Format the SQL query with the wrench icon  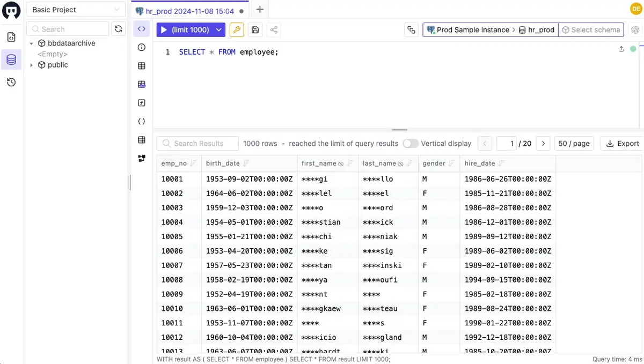point(237,29)
